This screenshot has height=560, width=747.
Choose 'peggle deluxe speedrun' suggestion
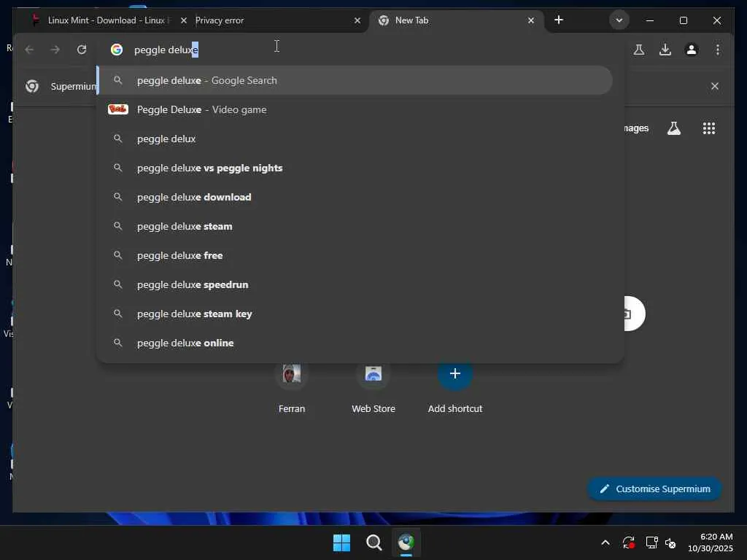pyautogui.click(x=355, y=285)
